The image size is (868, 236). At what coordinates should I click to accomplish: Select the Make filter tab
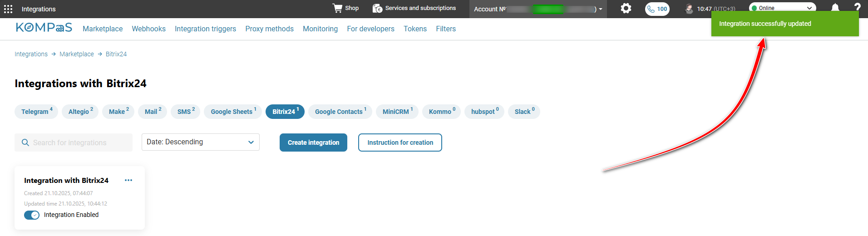pyautogui.click(x=118, y=112)
